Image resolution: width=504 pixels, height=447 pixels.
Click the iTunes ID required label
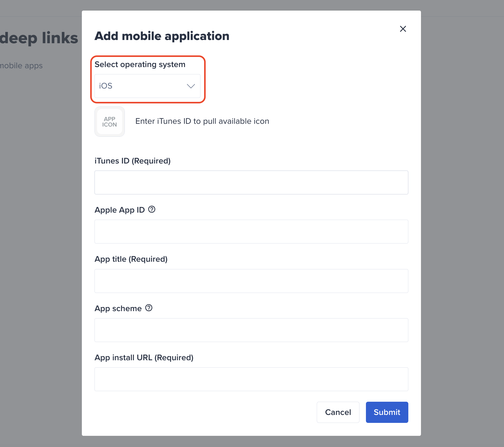pos(132,161)
